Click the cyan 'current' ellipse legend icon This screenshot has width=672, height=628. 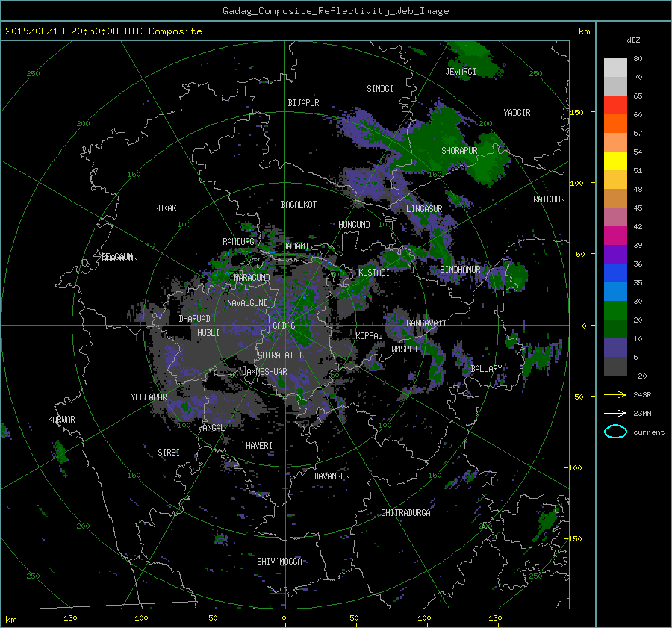(x=615, y=432)
